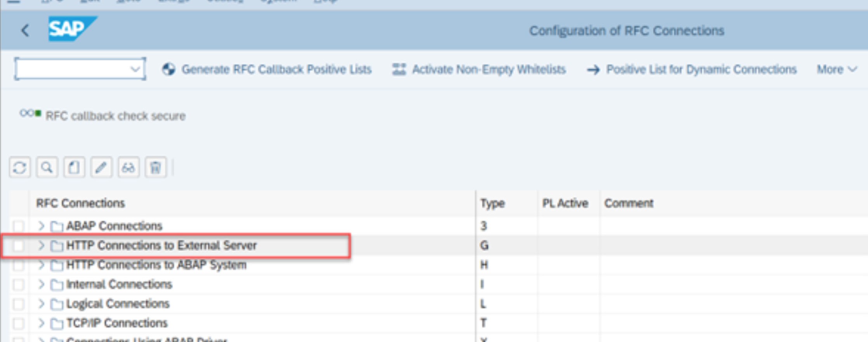Open the More menu
Screen dimensions: 868x342
pyautogui.click(x=837, y=70)
